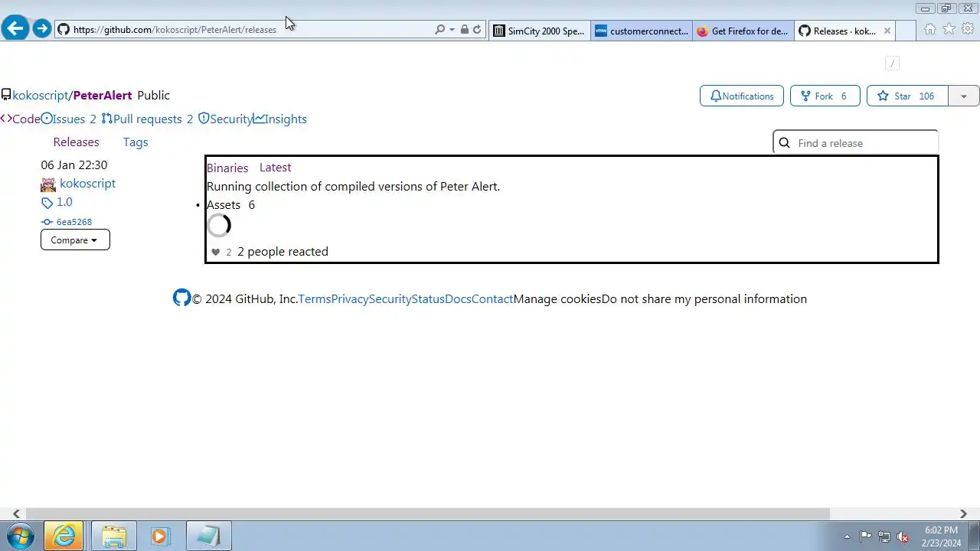Image resolution: width=980 pixels, height=551 pixels.
Task: Select the Releases sub-tab
Action: 76,142
